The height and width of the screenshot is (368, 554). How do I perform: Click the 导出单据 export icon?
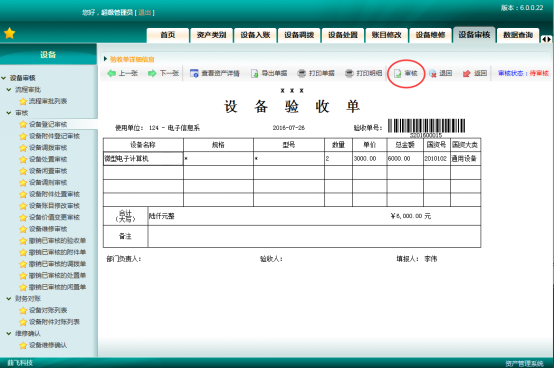point(254,73)
